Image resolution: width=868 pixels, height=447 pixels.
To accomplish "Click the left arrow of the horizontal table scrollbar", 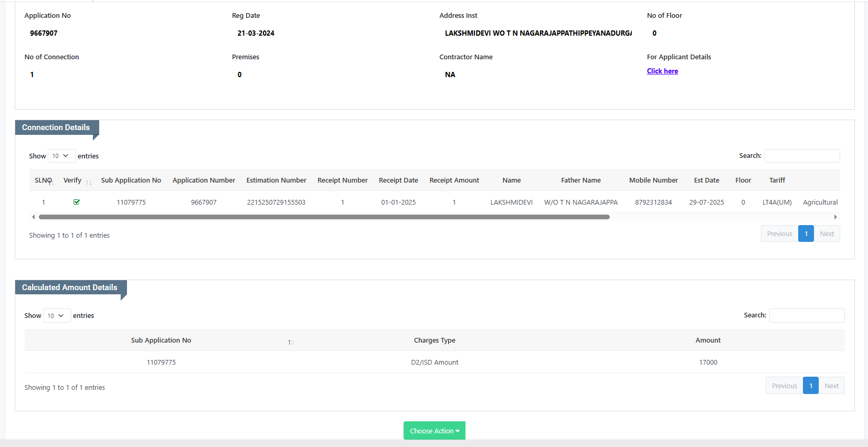I will pos(33,217).
